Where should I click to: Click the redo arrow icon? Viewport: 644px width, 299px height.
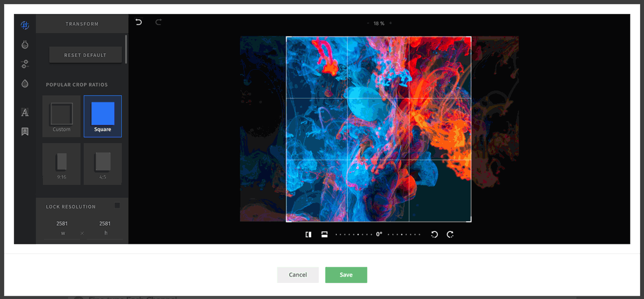point(158,22)
